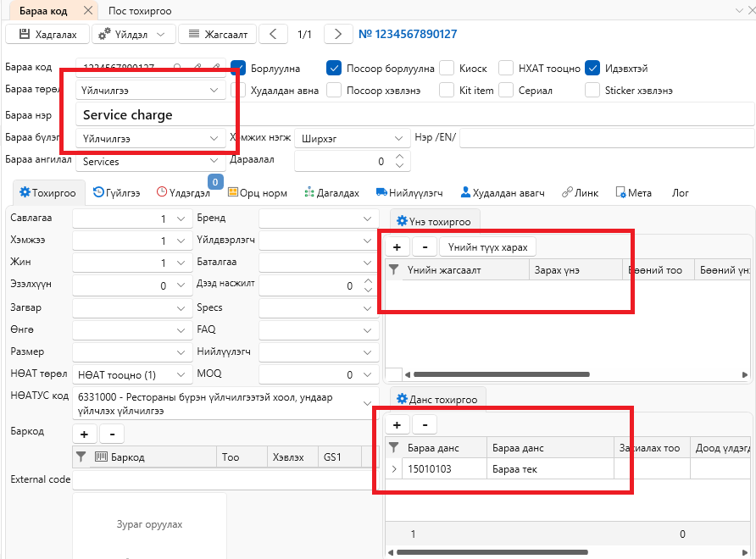The image size is (756, 559).
Task: Click the barcode icon in Баркод column header
Action: 101,457
